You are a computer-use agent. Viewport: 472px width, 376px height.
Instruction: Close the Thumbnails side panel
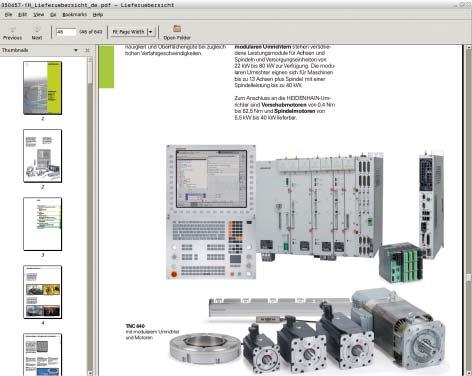point(87,50)
